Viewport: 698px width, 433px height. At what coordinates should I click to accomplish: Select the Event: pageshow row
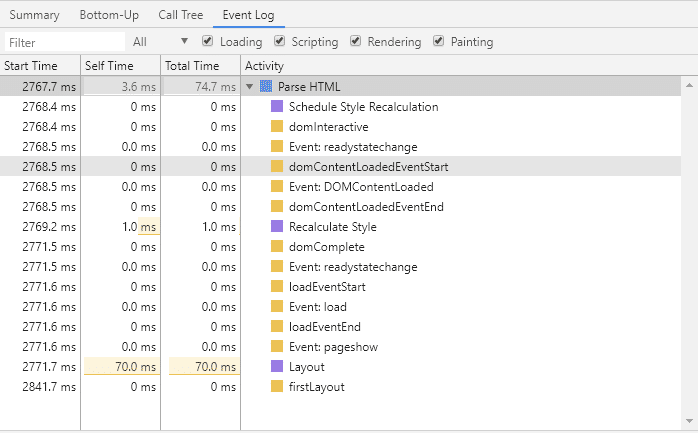[341, 347]
